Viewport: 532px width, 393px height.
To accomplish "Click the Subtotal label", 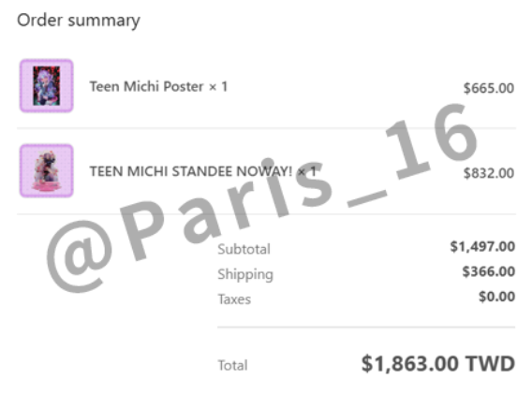I will click(x=244, y=249).
